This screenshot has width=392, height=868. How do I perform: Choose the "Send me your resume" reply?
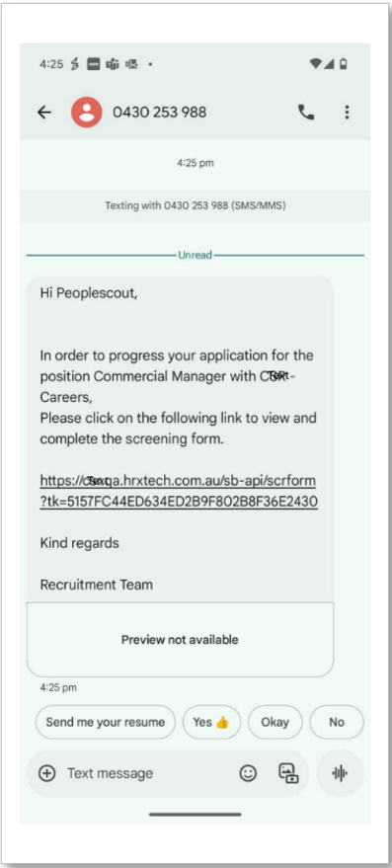[x=106, y=722]
